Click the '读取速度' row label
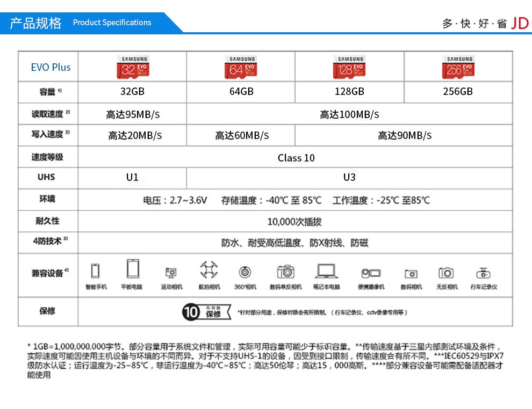This screenshot has height=409, width=532. [51, 114]
